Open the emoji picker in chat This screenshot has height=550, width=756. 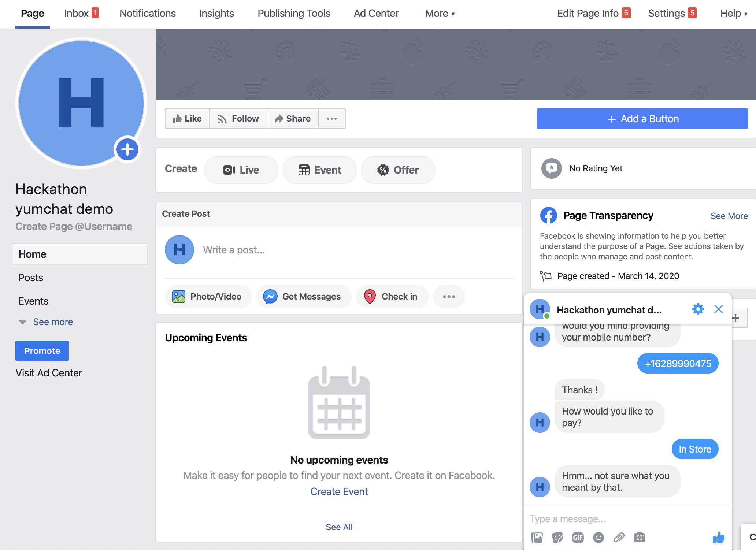598,537
